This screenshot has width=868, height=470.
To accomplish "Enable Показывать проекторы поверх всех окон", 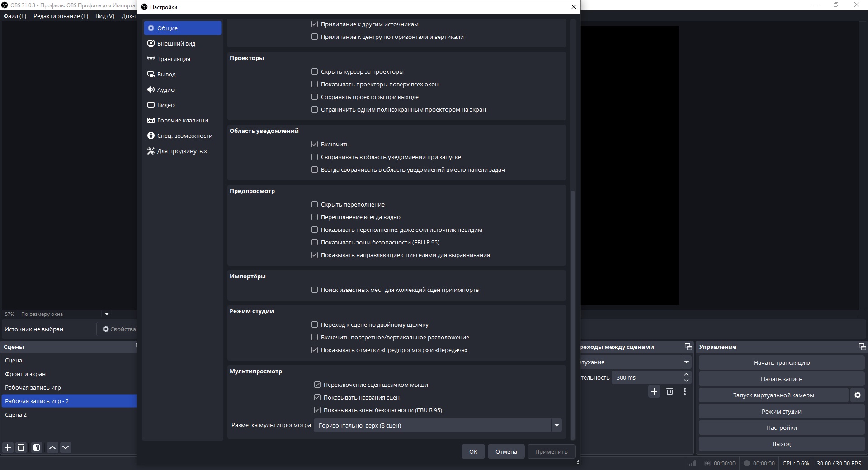I will (315, 84).
